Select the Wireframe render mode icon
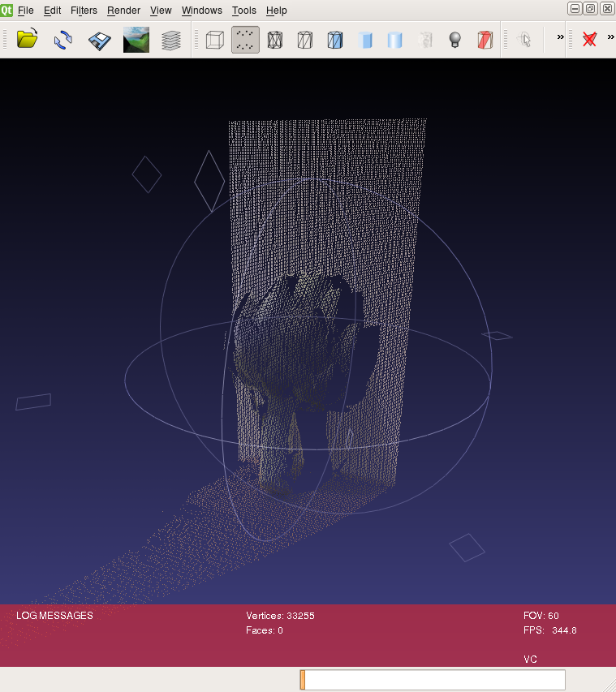This screenshot has width=616, height=692. pos(275,39)
